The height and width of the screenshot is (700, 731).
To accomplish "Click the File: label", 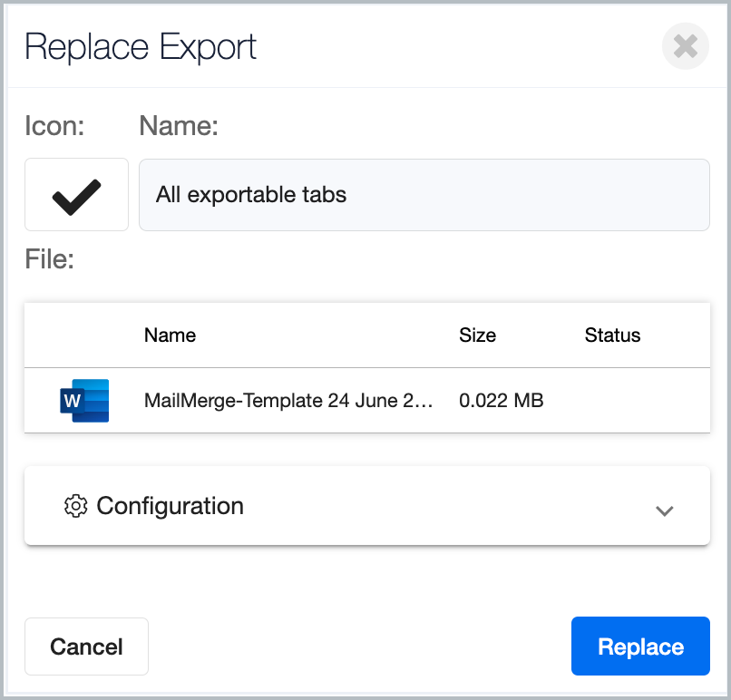I will coord(49,259).
